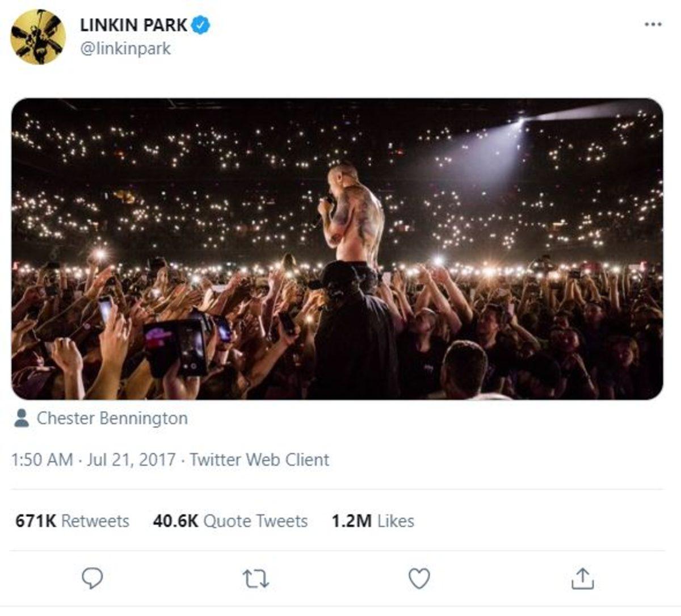The width and height of the screenshot is (681, 616).
Task: Toggle like with the heart icon
Action: (x=419, y=579)
